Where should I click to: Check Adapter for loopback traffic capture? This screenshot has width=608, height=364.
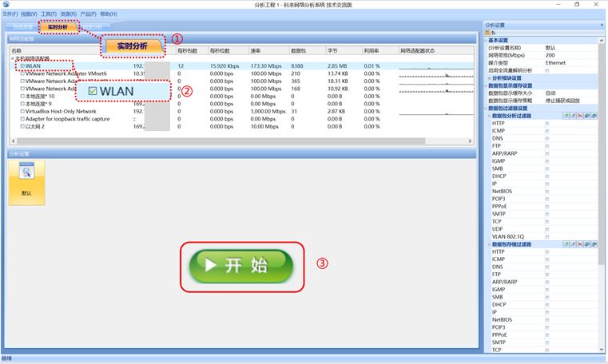(22, 119)
